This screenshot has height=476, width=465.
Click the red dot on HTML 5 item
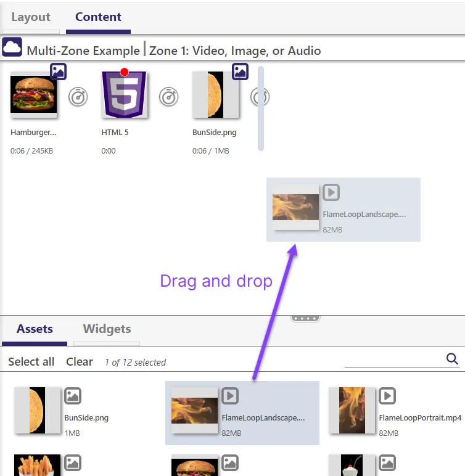point(124,72)
